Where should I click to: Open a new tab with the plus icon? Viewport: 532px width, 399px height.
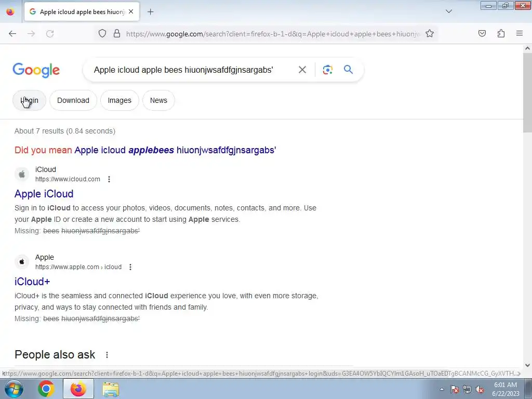click(x=150, y=12)
